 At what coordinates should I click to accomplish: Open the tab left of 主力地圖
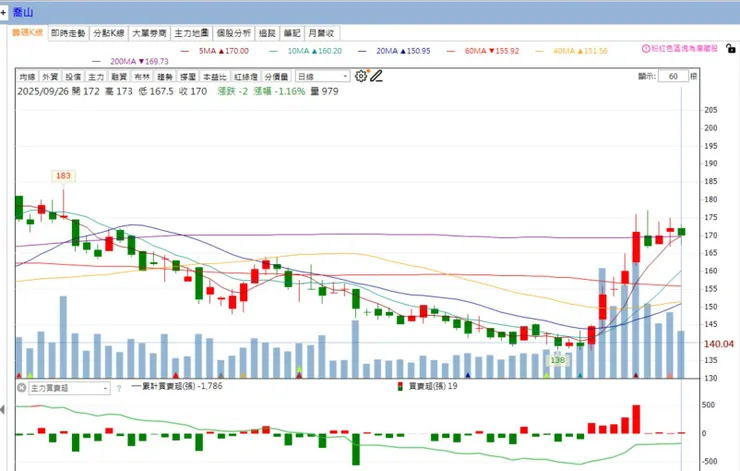150,33
